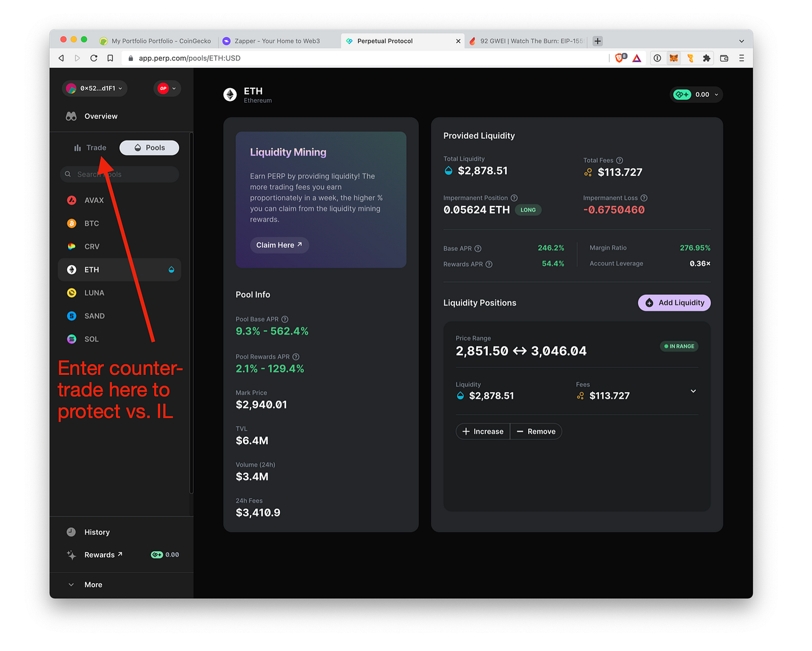
Task: Open Brave Rewards triangle icon
Action: [x=637, y=58]
